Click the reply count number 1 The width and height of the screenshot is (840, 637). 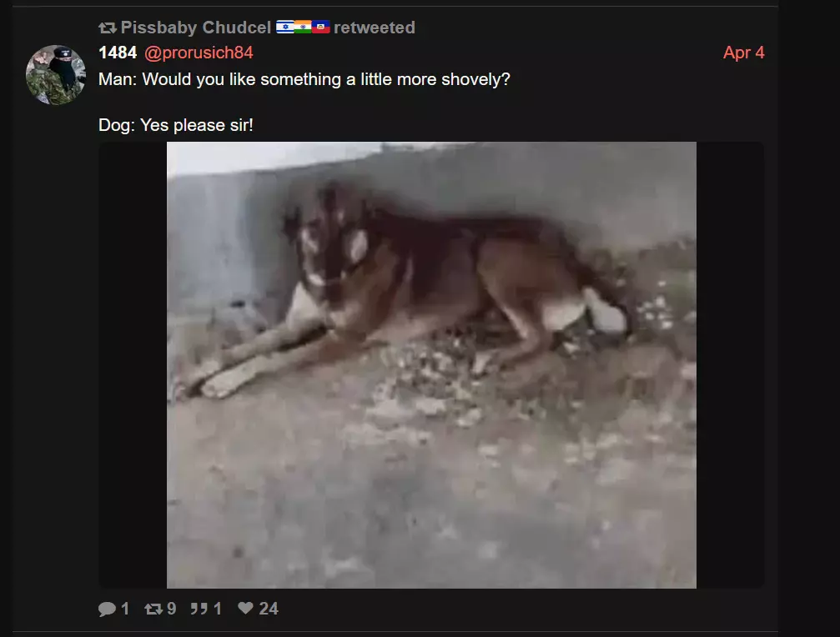(x=125, y=609)
